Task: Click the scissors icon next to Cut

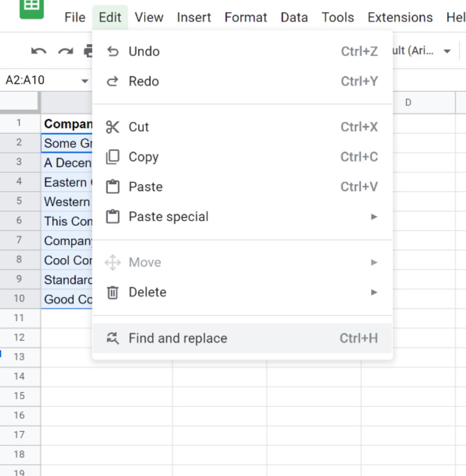Action: pos(113,127)
